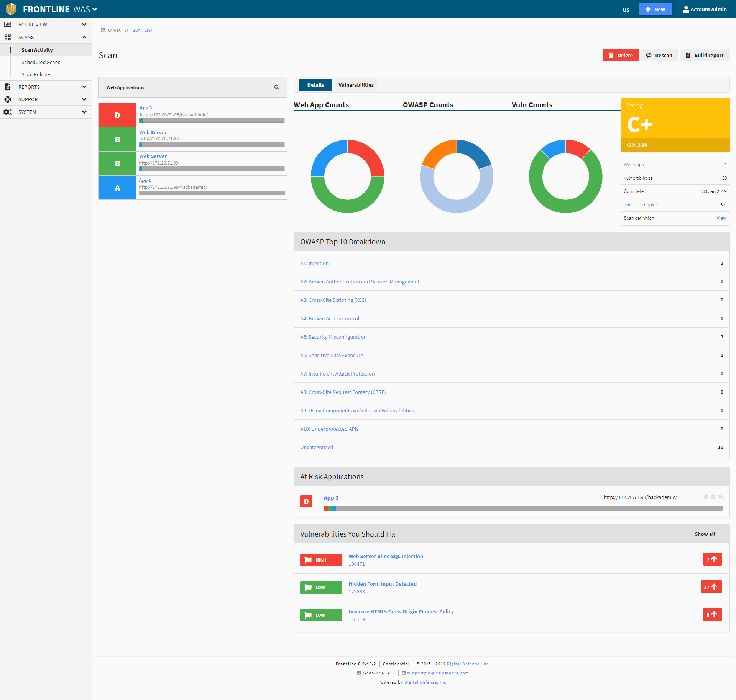Collapse the Scans sidebar section

(46, 37)
